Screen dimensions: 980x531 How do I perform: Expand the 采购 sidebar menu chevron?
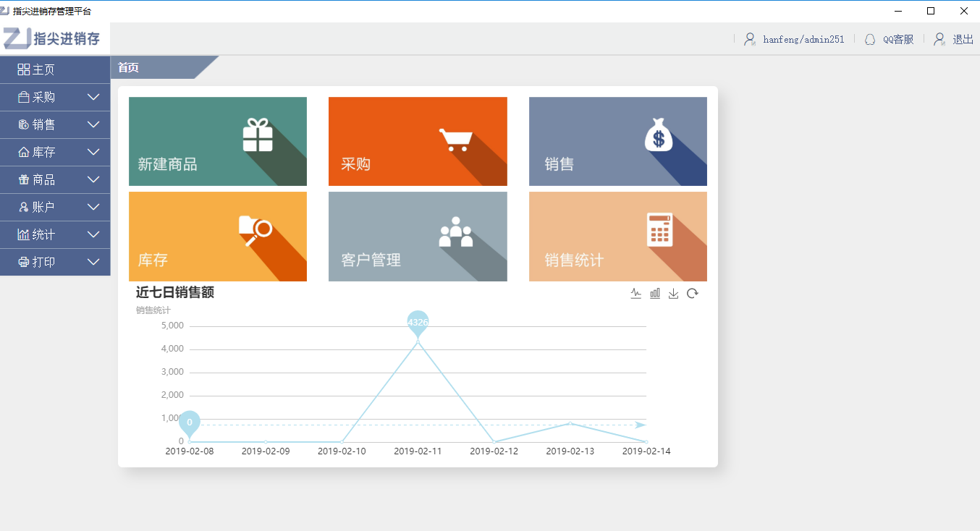(93, 97)
